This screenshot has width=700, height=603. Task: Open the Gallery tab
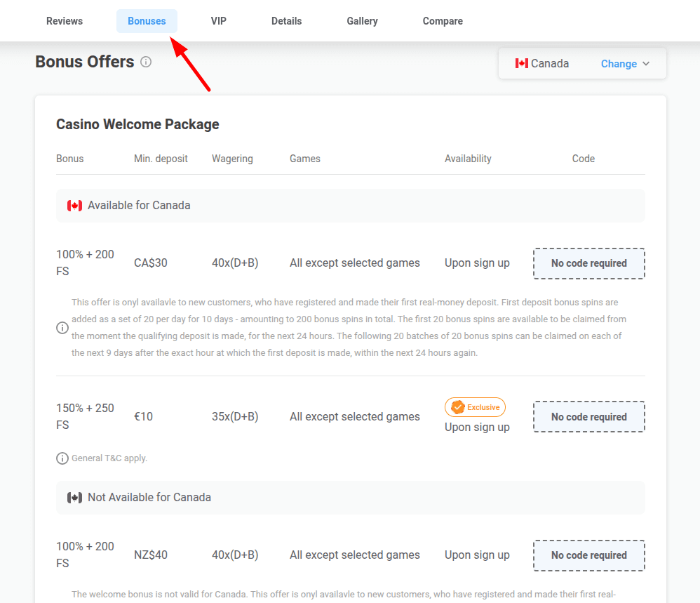[362, 21]
